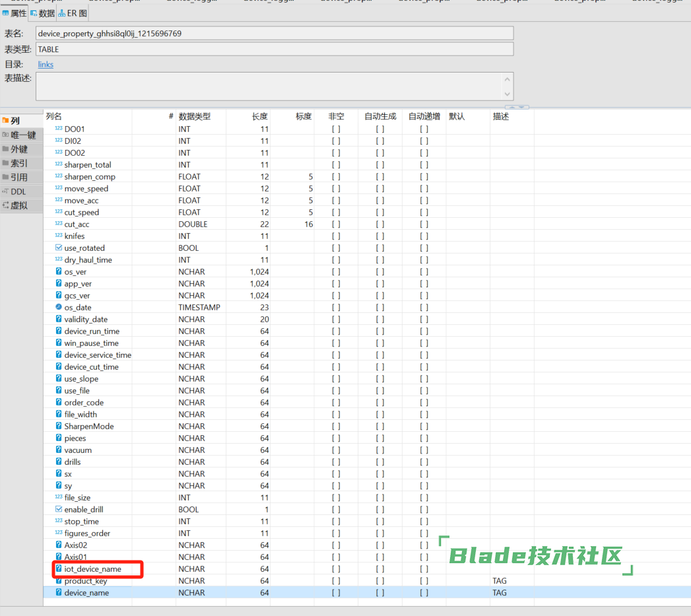
Task: Show the DDL section
Action: [18, 191]
